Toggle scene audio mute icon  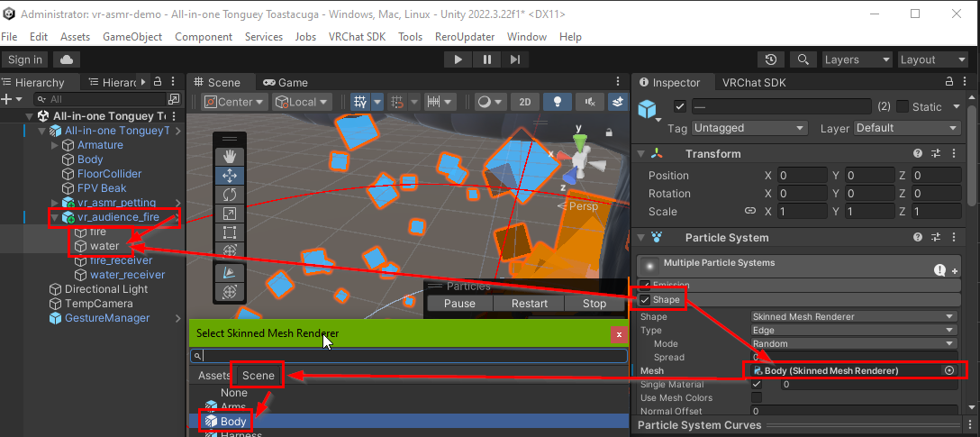tap(589, 101)
